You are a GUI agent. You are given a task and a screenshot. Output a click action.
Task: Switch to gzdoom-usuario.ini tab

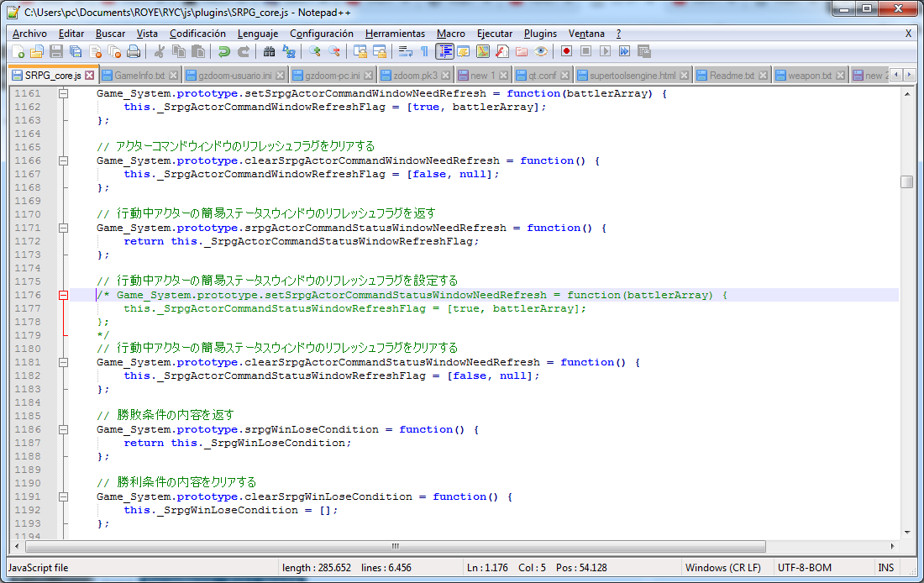[x=234, y=76]
